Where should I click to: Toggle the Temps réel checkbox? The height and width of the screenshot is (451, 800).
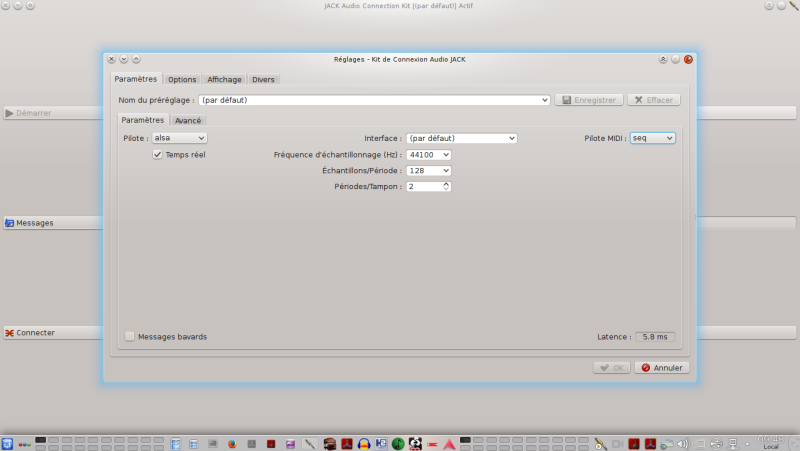click(x=157, y=155)
